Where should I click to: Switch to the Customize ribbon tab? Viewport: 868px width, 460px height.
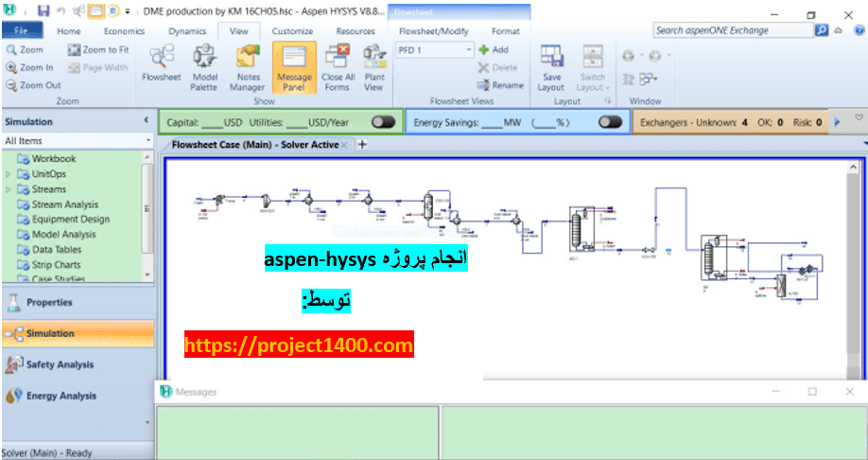click(x=292, y=31)
